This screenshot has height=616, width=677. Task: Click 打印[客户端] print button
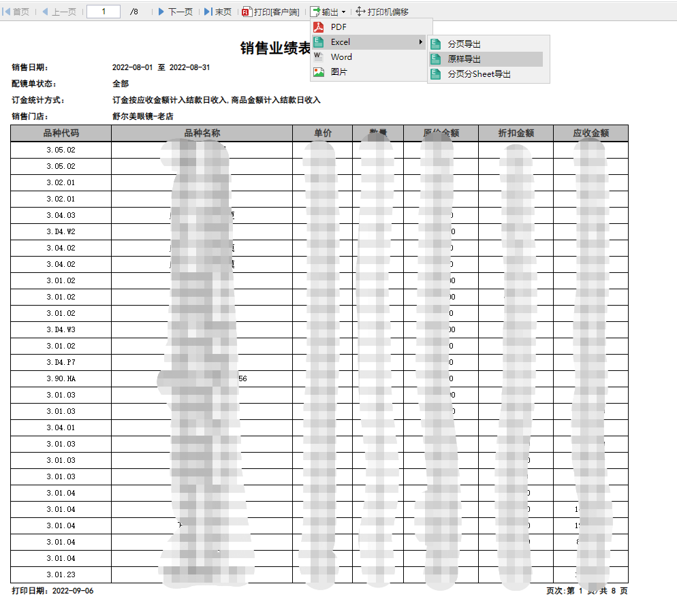pyautogui.click(x=270, y=12)
